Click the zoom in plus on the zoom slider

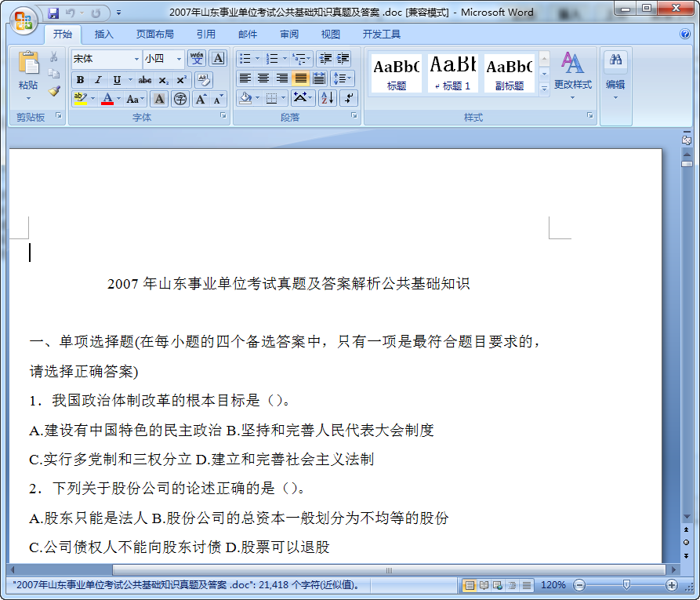click(x=672, y=586)
